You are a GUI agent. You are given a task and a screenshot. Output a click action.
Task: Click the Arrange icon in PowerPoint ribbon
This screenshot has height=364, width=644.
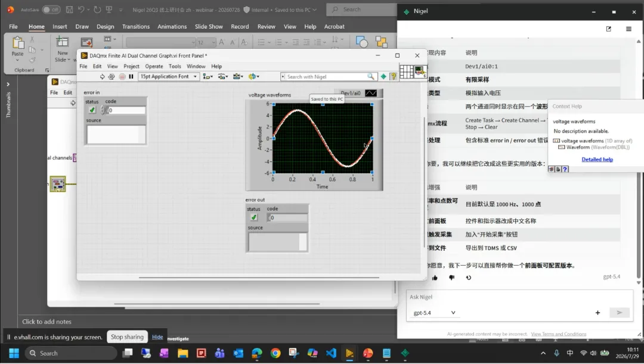click(x=381, y=42)
